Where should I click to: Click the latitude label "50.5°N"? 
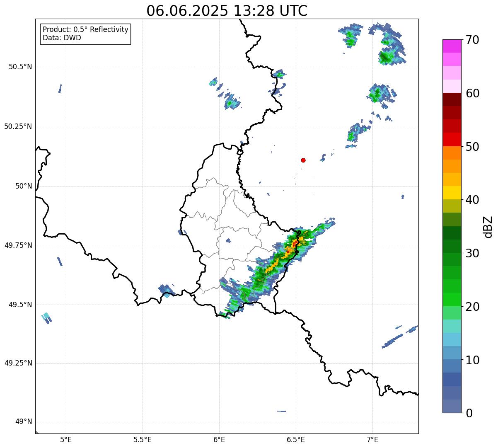[x=20, y=67]
